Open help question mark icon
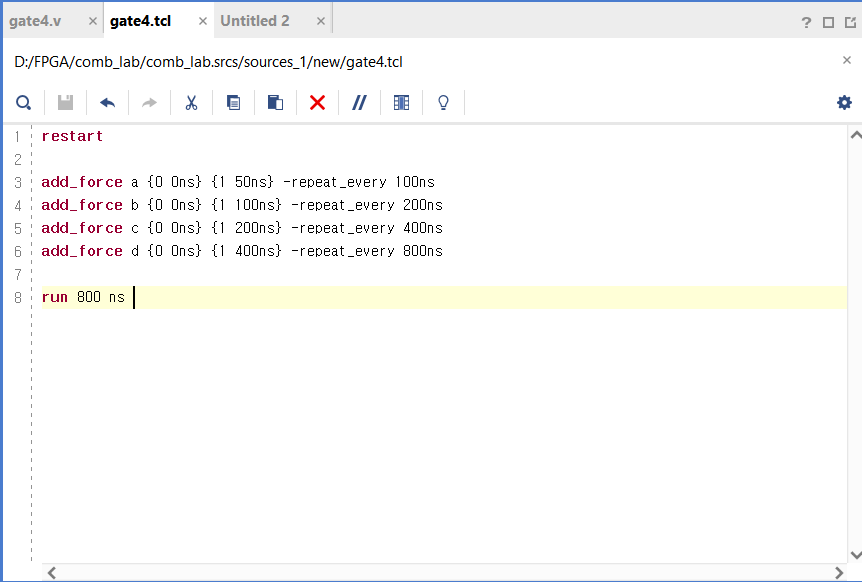This screenshot has height=582, width=862. [806, 23]
